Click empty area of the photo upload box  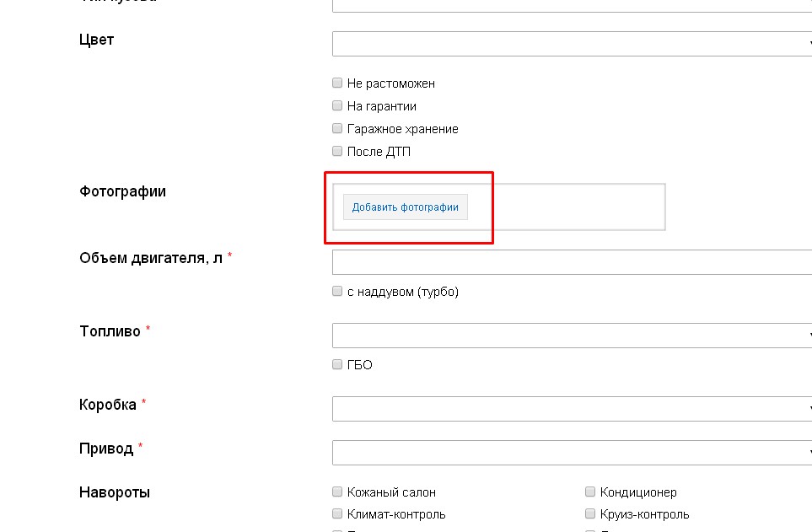coord(573,207)
